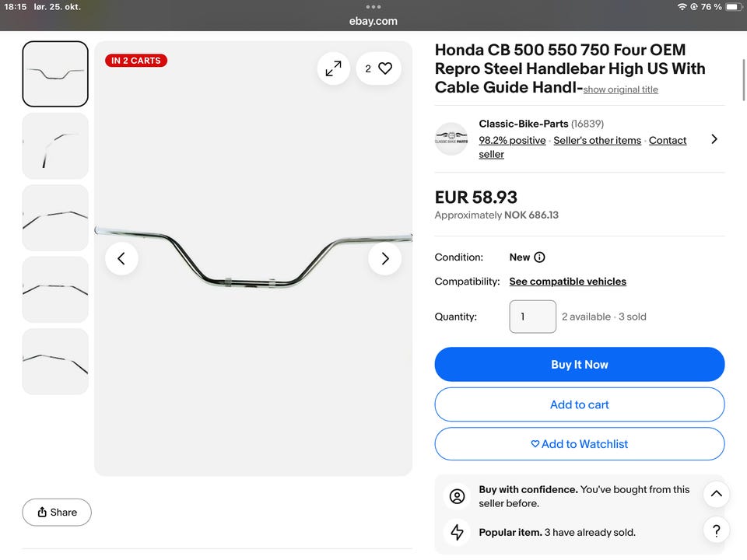Expand the product image to fullscreen
747x560 pixels.
(333, 68)
